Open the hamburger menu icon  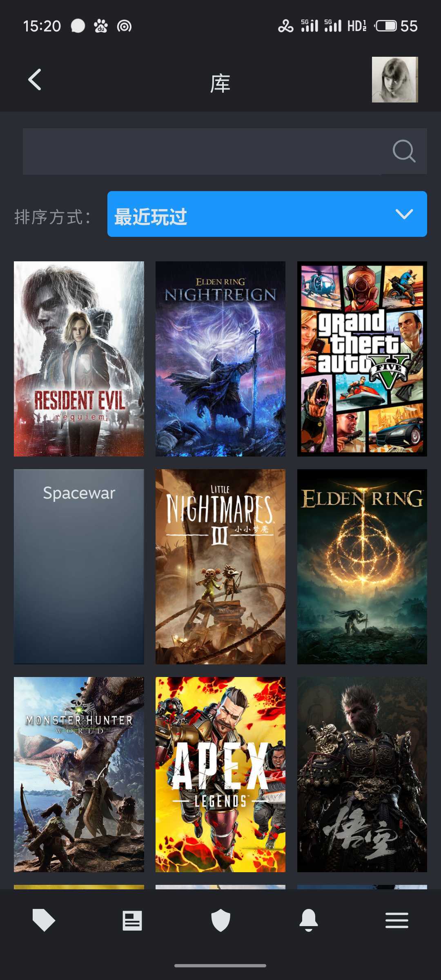point(397,920)
